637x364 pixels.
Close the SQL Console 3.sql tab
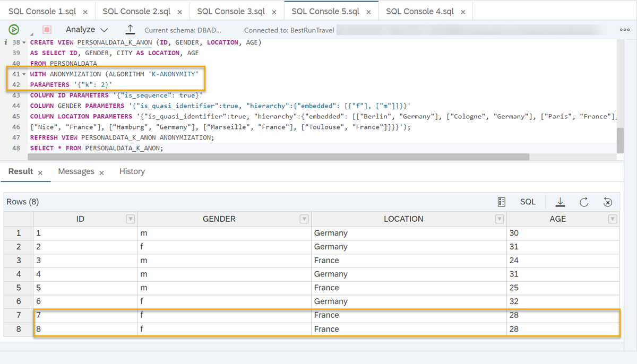click(274, 12)
